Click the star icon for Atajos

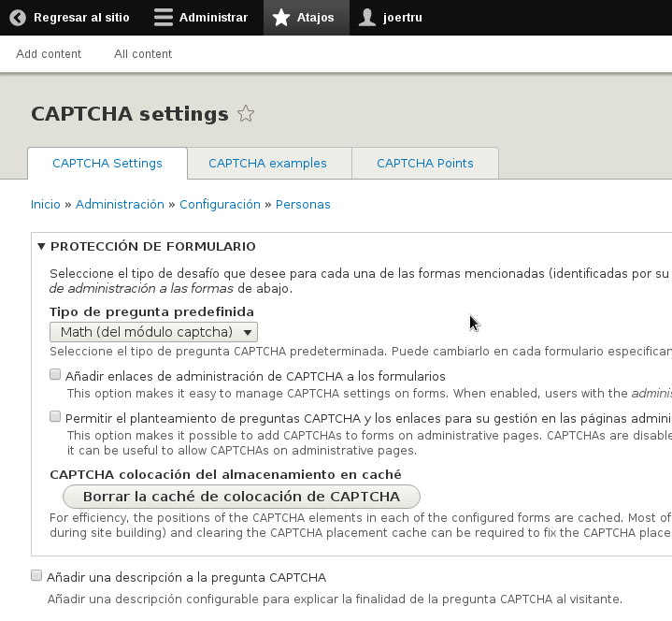[x=281, y=18]
